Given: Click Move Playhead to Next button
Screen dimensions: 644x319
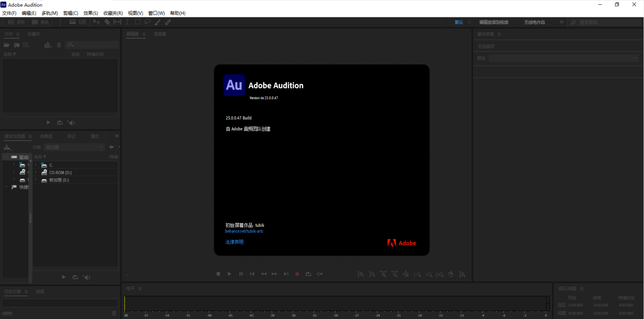Looking at the screenshot, I should pos(286,274).
